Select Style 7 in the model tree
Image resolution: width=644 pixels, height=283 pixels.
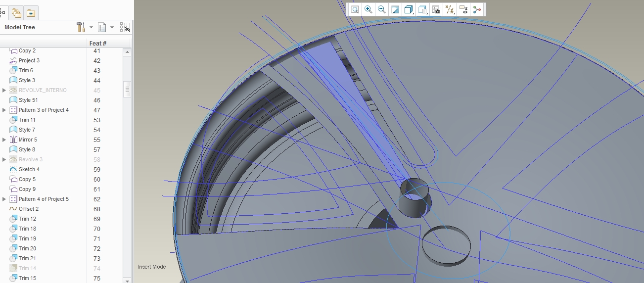point(27,130)
